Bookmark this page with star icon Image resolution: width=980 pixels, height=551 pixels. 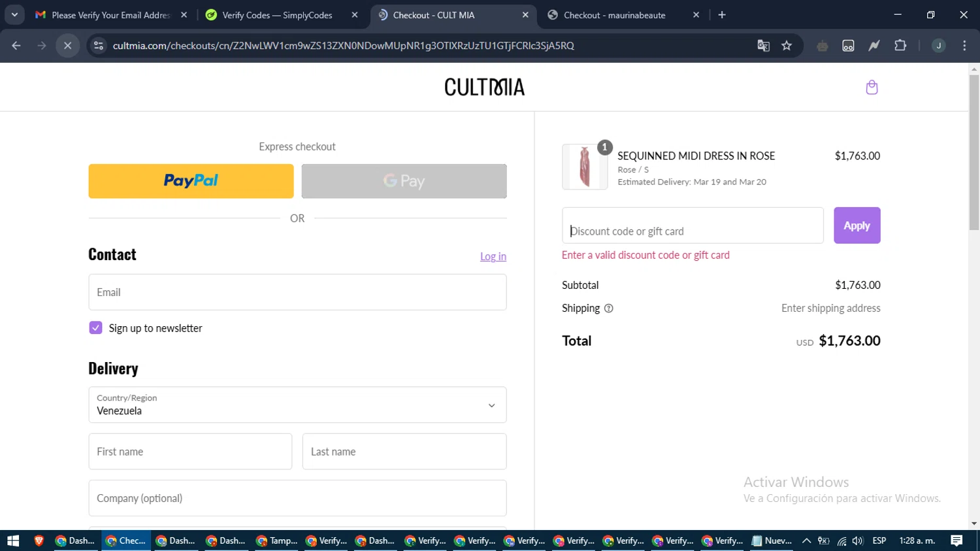(787, 46)
